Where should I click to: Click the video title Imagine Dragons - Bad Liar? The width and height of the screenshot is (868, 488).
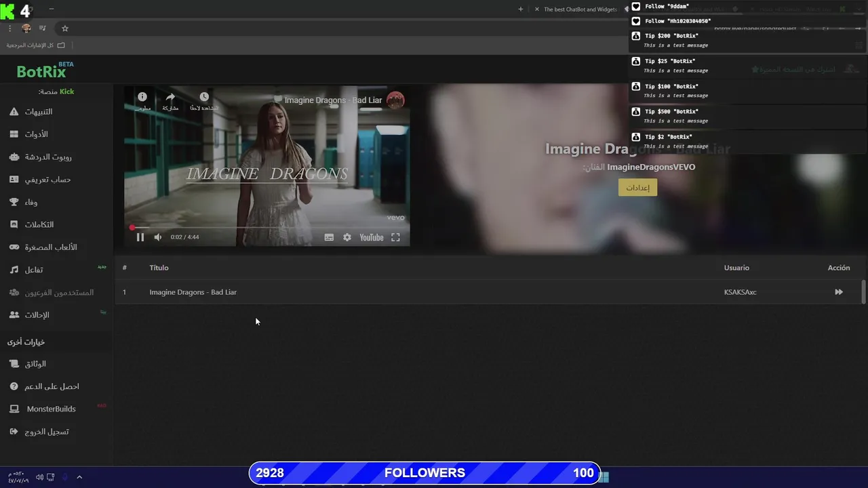click(333, 100)
